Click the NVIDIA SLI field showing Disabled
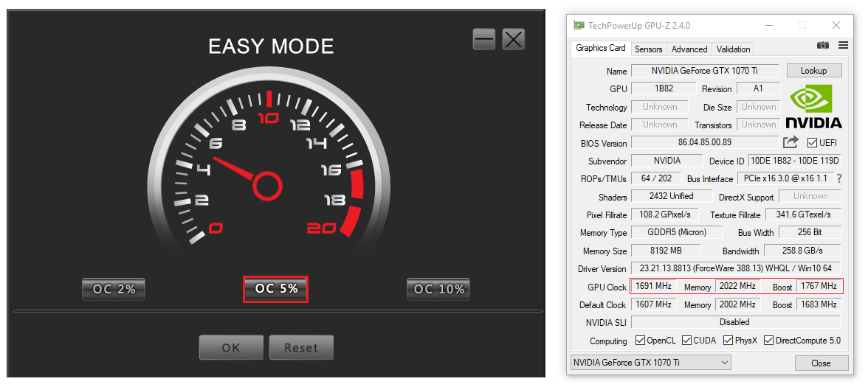This screenshot has width=868, height=387. click(x=735, y=321)
